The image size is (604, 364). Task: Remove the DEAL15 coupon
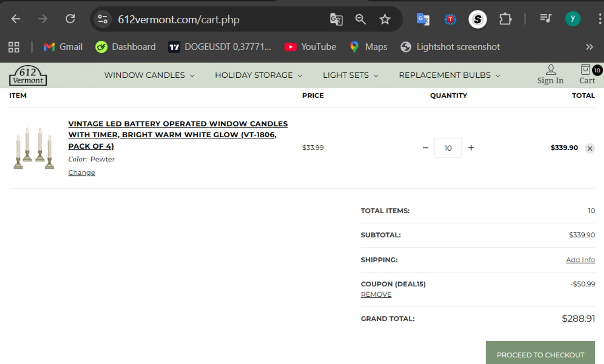pyautogui.click(x=376, y=295)
